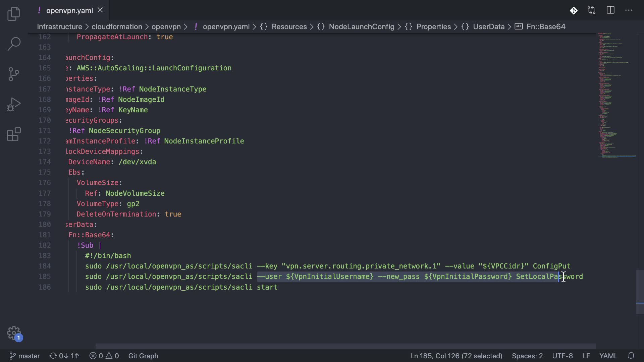Click the horizontal scrollbar at bottom
Viewport: 644px width, 362px height.
pyautogui.click(x=345, y=346)
